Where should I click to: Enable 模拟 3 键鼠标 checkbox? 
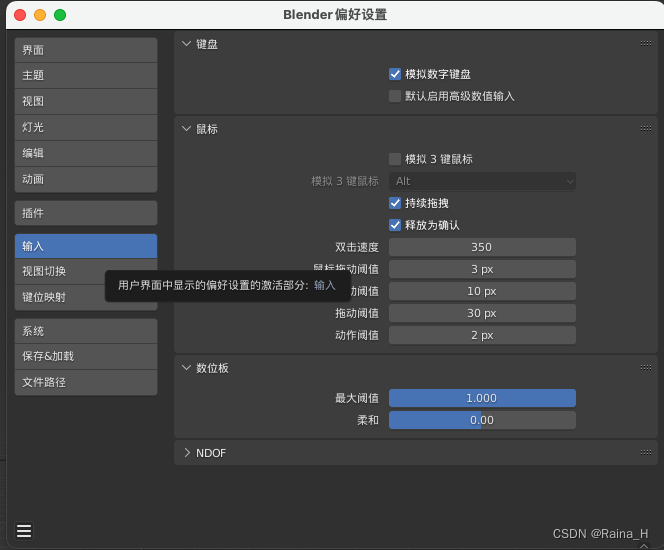395,159
